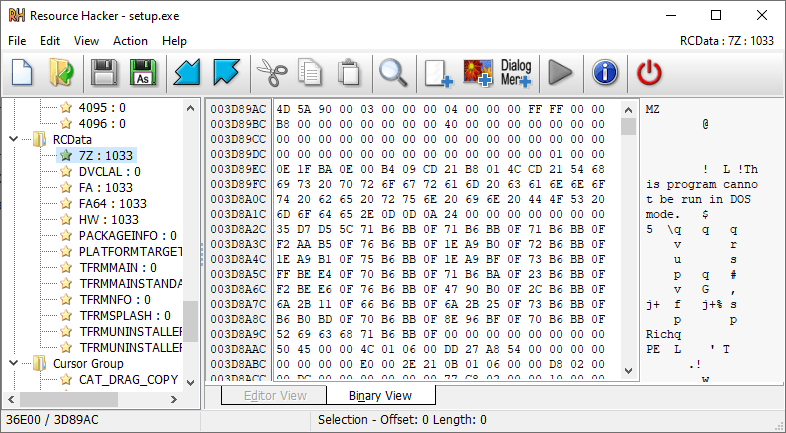
Task: Open the File menu
Action: (x=17, y=41)
